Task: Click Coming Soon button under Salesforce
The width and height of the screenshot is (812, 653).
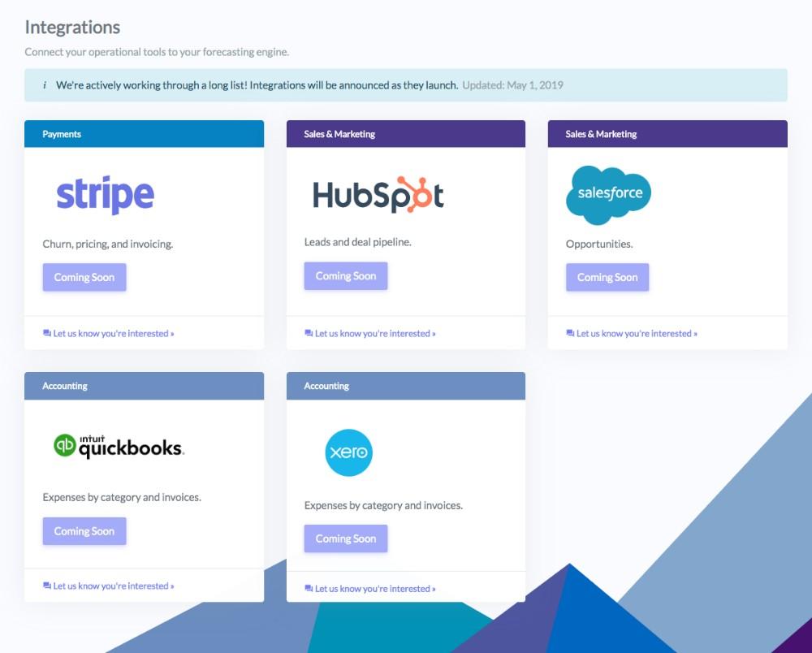Action: (x=607, y=277)
